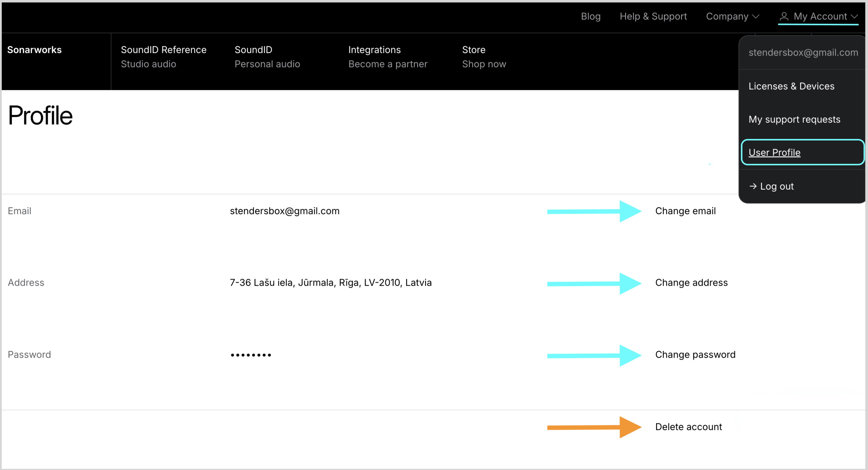
Task: Click the user avatar icon beside My Account
Action: click(784, 16)
